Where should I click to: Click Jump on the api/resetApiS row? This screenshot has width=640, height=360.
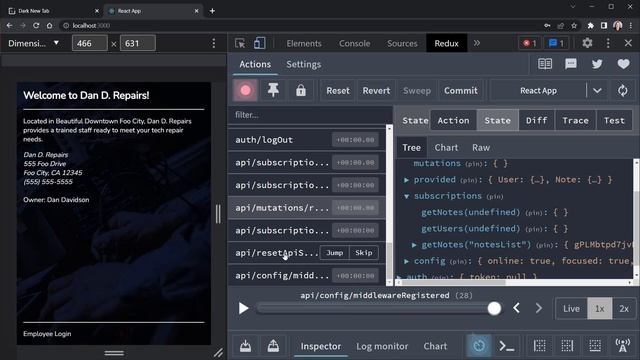(x=334, y=253)
